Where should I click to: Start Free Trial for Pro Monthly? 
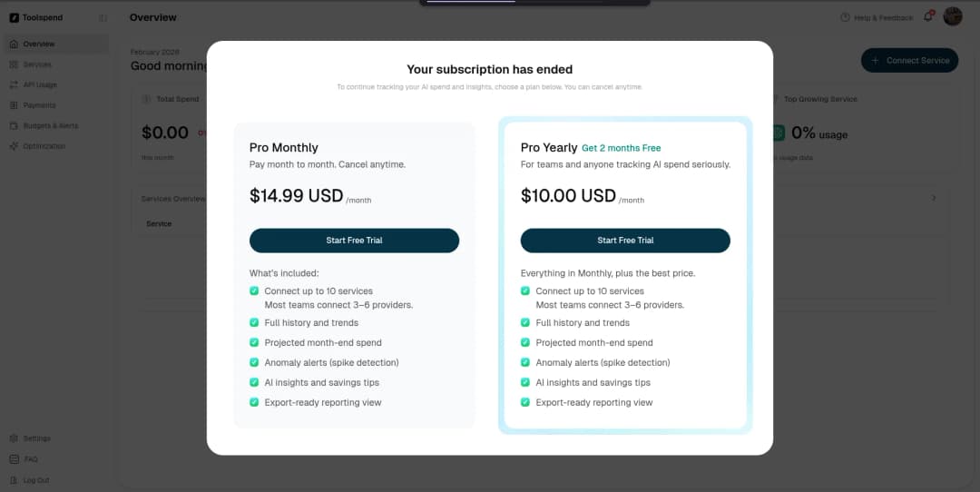click(354, 241)
